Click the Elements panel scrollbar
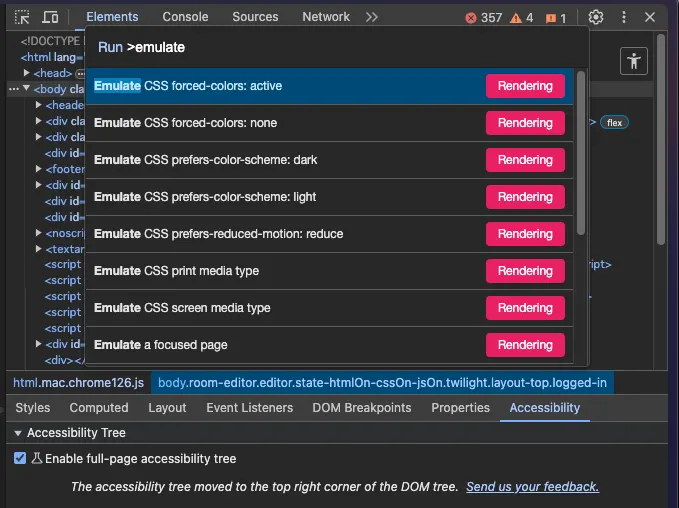The image size is (679, 508). tap(660, 139)
